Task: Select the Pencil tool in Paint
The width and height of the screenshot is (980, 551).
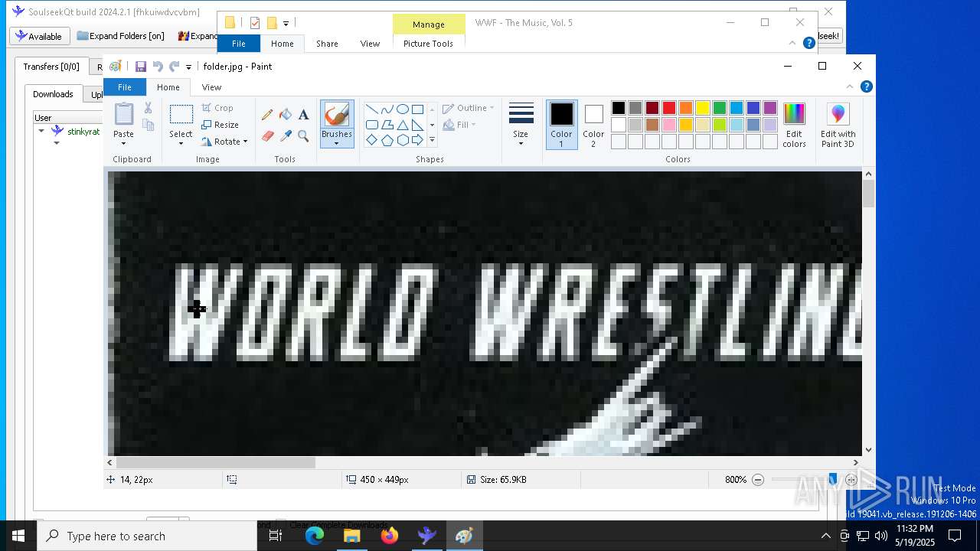Action: (x=267, y=115)
